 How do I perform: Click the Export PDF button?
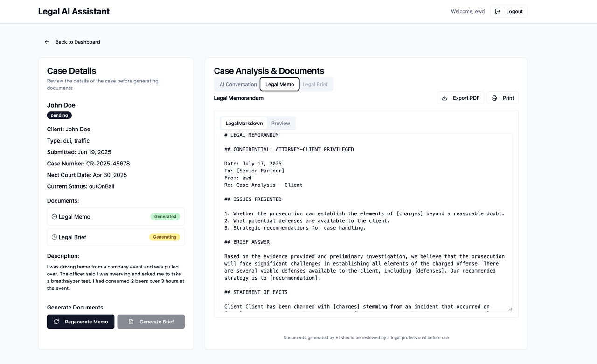[x=460, y=98]
